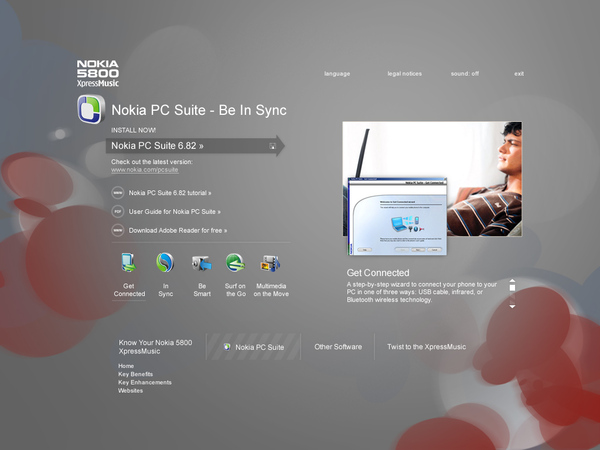The image size is (600, 450).
Task: Select the In Sync icon
Action: 165,262
